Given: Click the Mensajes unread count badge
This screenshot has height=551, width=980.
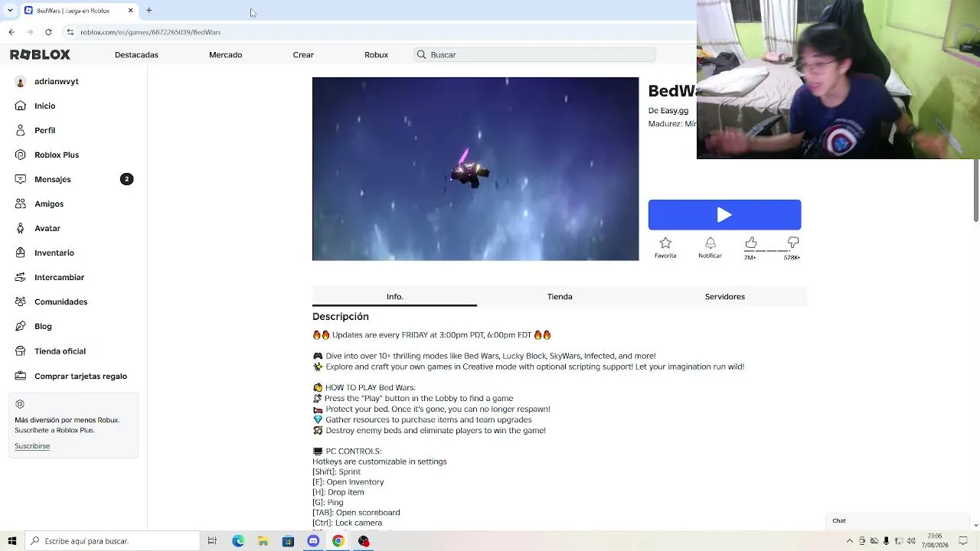Looking at the screenshot, I should 126,179.
